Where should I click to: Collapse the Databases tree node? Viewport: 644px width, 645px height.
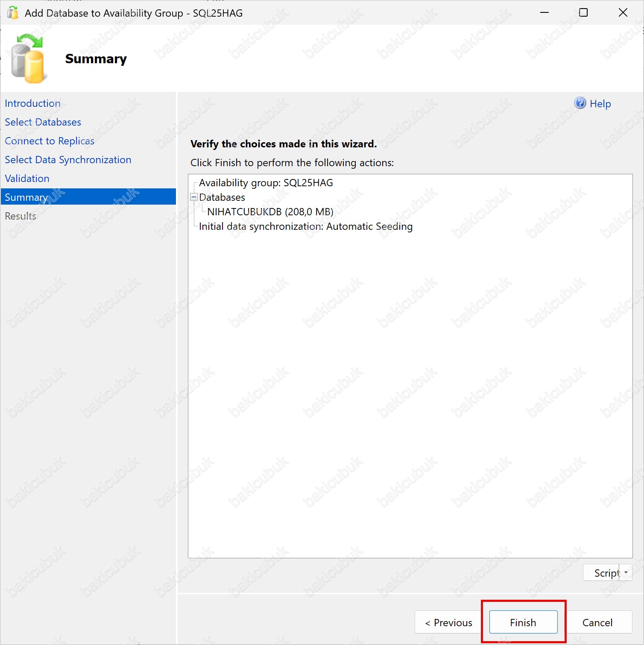pos(194,197)
